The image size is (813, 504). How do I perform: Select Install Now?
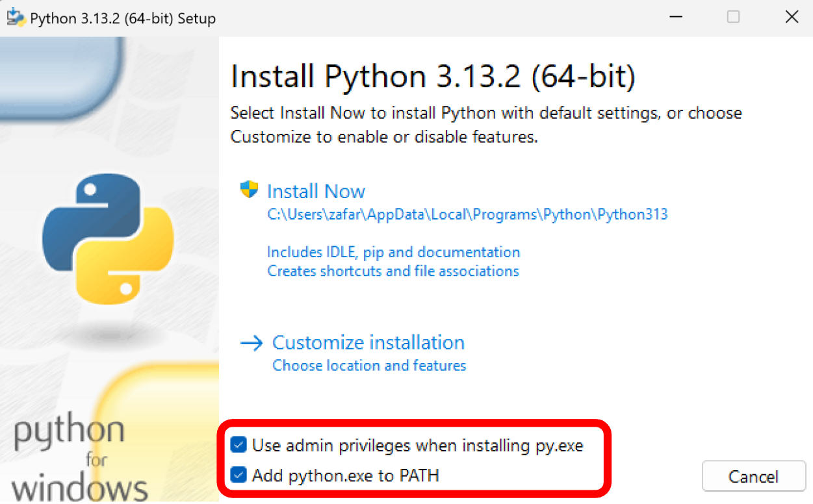click(x=316, y=190)
